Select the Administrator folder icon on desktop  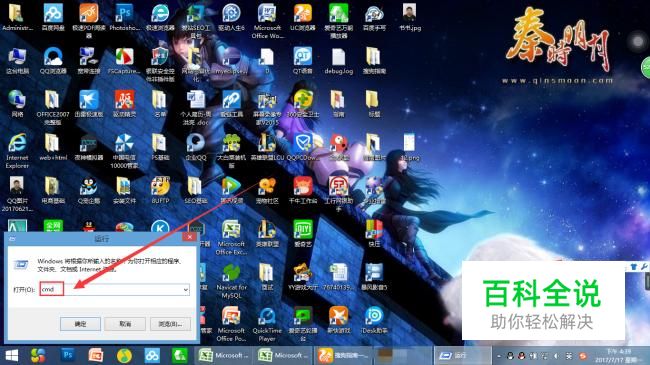17,18
